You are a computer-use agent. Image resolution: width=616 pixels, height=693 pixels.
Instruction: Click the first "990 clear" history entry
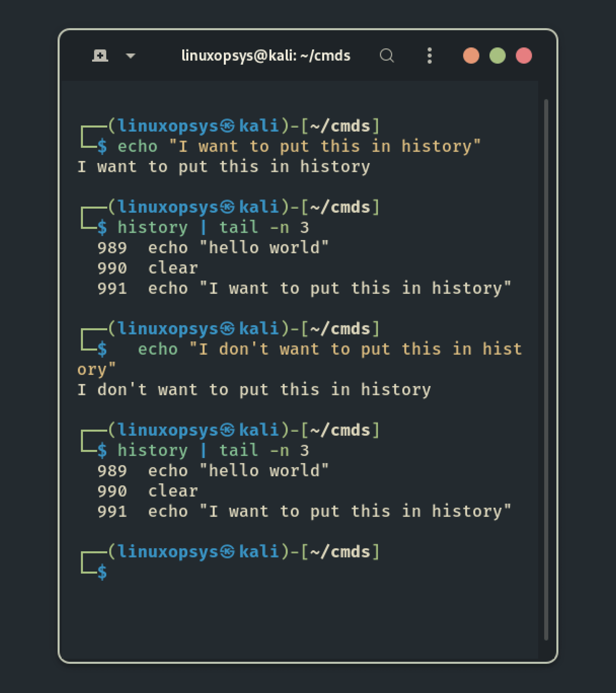click(x=147, y=268)
